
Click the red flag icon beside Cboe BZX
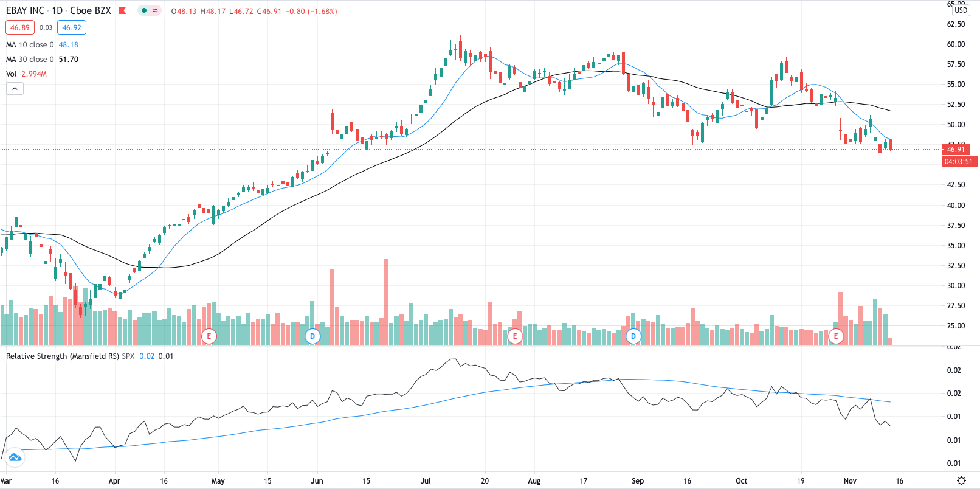coord(122,10)
